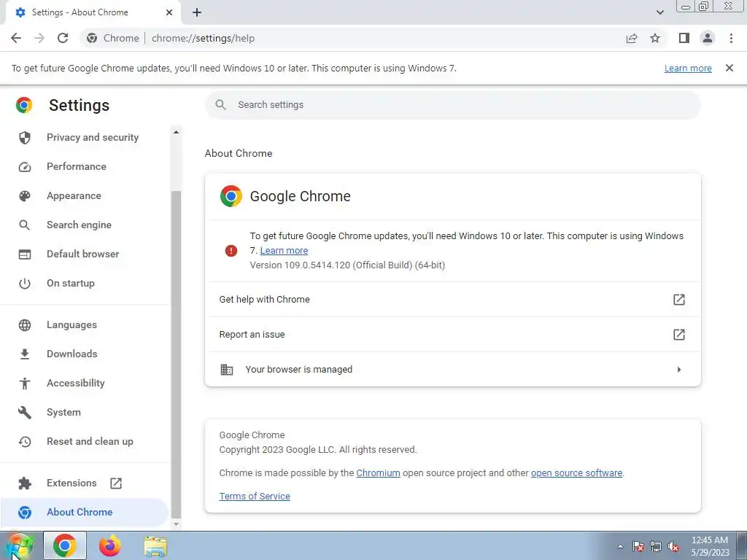The height and width of the screenshot is (560, 747).
Task: Open the side panel icon
Action: (x=684, y=38)
